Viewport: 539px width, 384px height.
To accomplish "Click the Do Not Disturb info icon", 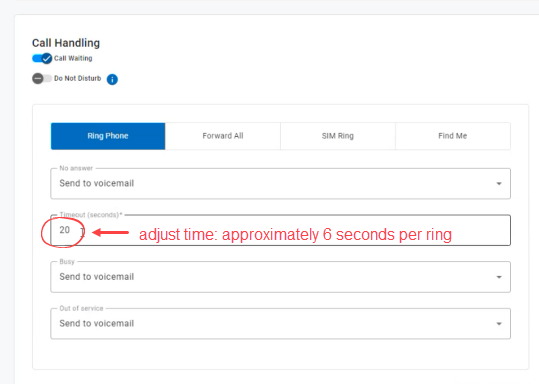I will (112, 79).
